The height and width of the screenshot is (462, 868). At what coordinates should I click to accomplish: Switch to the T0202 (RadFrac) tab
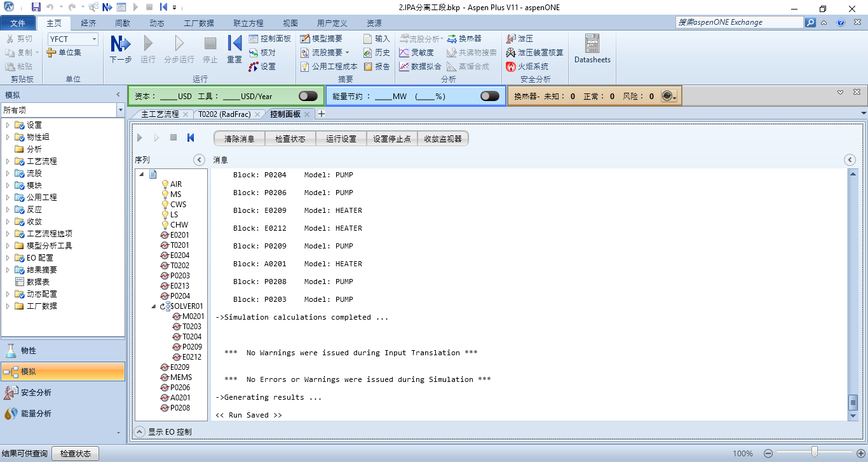(x=224, y=114)
